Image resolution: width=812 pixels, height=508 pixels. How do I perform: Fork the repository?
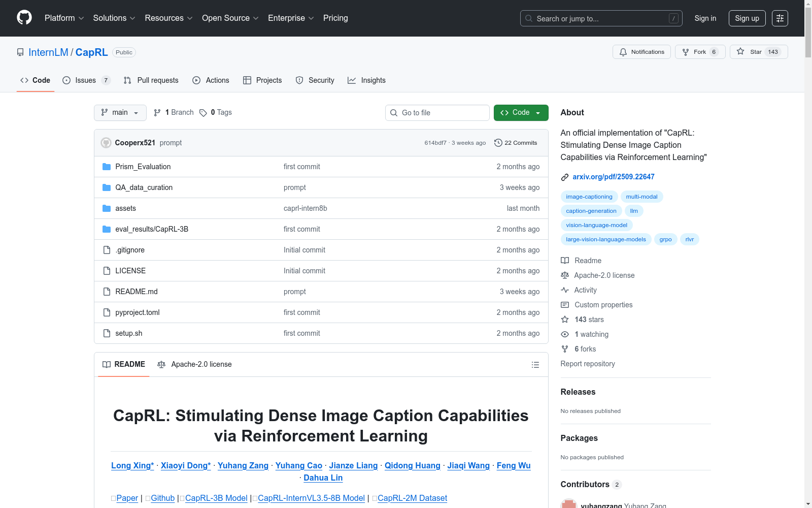coord(700,52)
